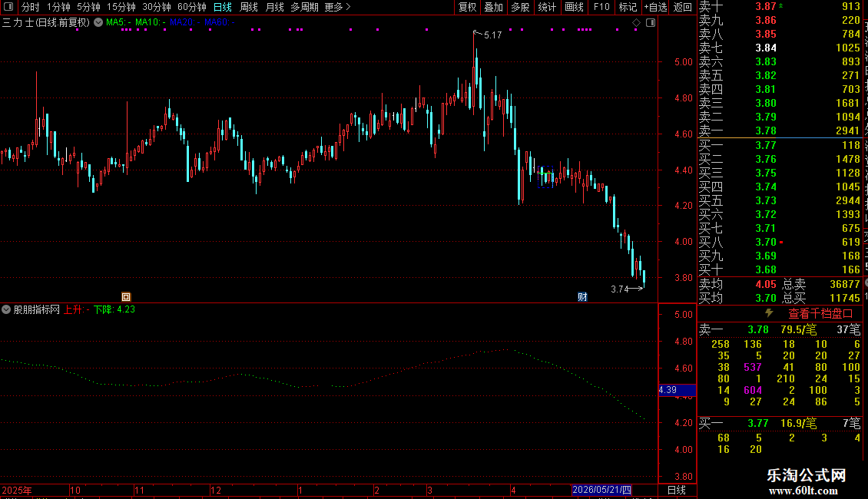Click MA60 indicator label

coord(219,22)
